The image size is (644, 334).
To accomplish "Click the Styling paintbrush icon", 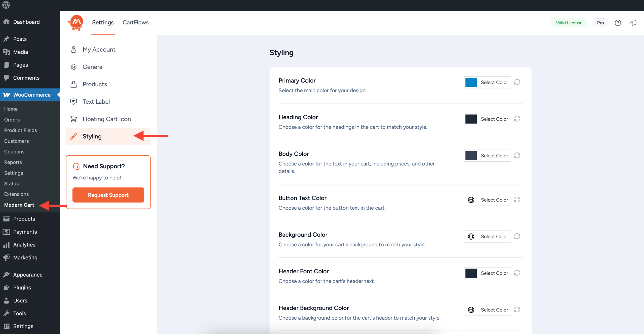I will point(73,136).
